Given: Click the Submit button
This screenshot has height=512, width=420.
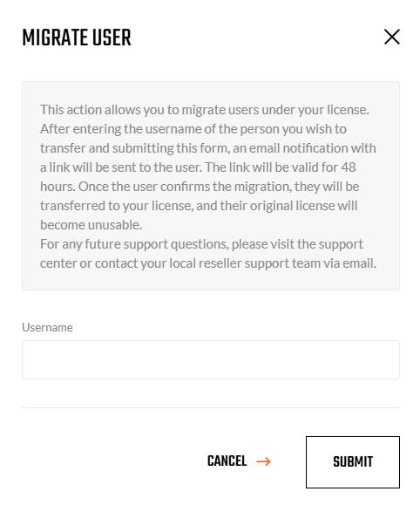Looking at the screenshot, I should 353,462.
